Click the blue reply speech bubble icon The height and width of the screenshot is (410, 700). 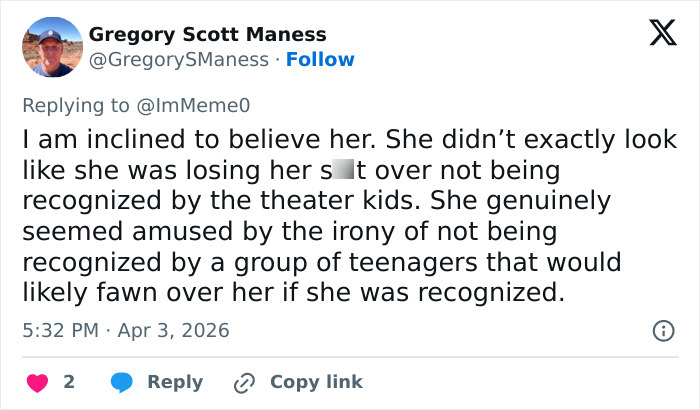tap(122, 382)
